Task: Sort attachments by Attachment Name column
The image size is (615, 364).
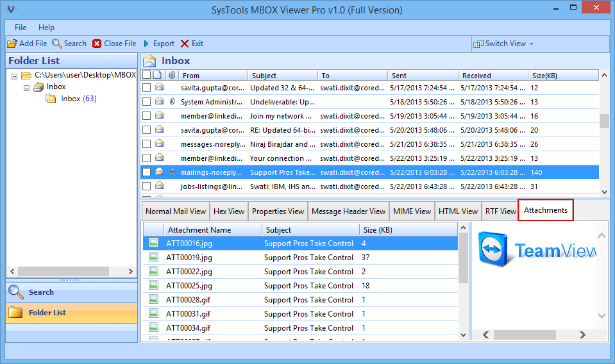Action: (x=212, y=229)
